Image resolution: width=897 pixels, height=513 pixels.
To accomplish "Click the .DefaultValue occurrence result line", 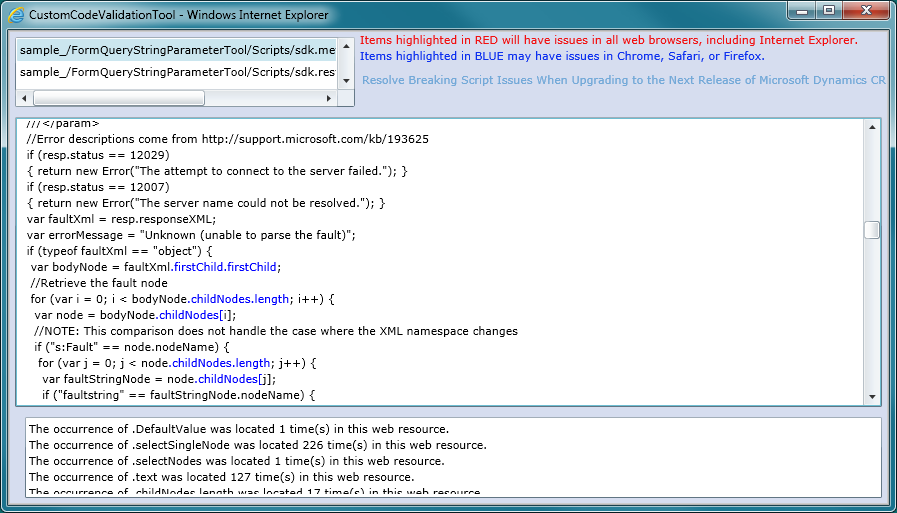I will pyautogui.click(x=238, y=429).
